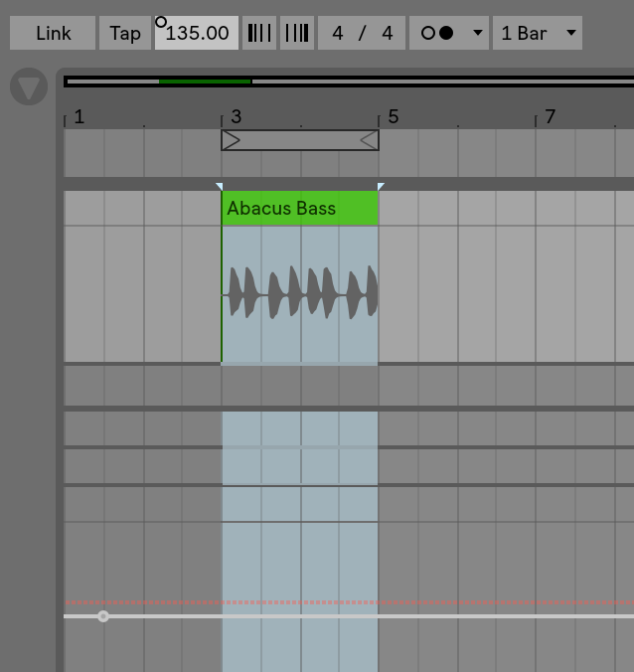Viewport: 634px width, 672px height.
Task: Click the arrangement overview bar at top
Action: [348, 82]
